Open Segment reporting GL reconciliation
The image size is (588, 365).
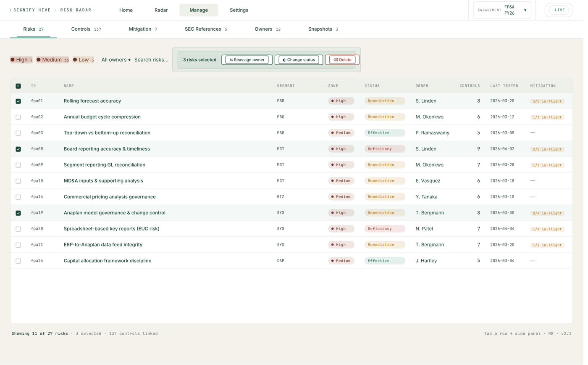tap(105, 165)
